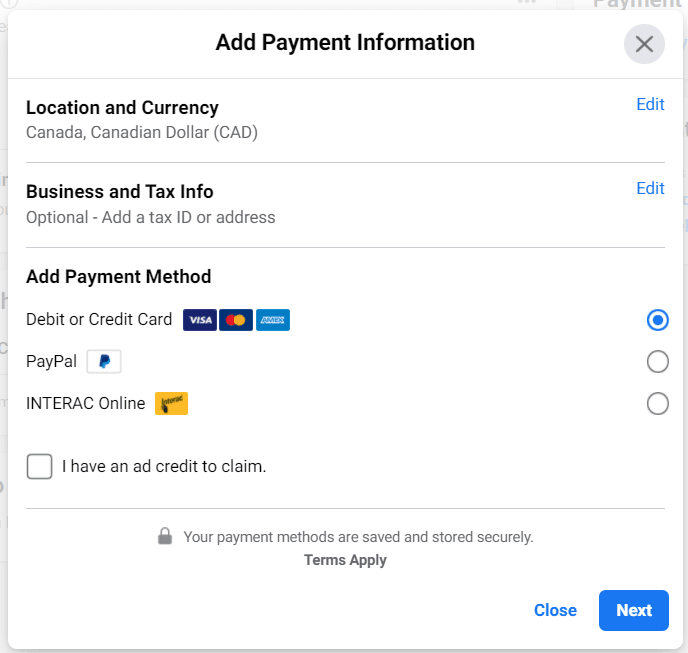The image size is (688, 653).
Task: Click the Visa card logo
Action: [200, 320]
